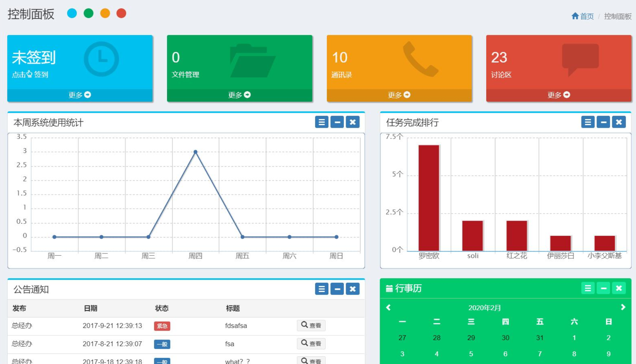Click the 周四 peak data point
This screenshot has height=364, width=636.
tap(195, 152)
